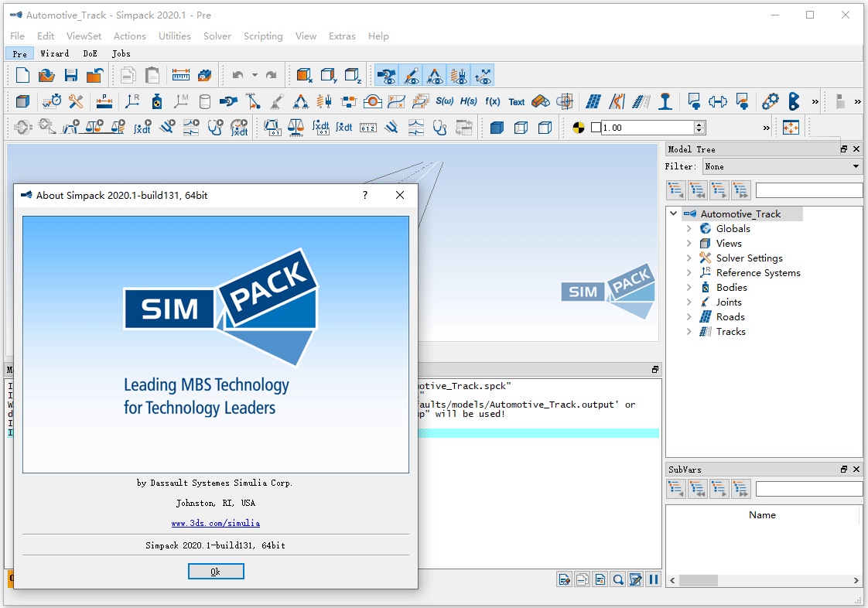The image size is (868, 608).
Task: Open the Solver menu
Action: click(x=217, y=36)
